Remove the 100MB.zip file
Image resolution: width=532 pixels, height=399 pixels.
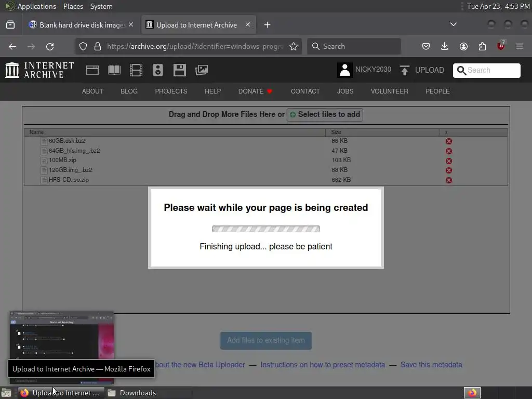coord(448,161)
